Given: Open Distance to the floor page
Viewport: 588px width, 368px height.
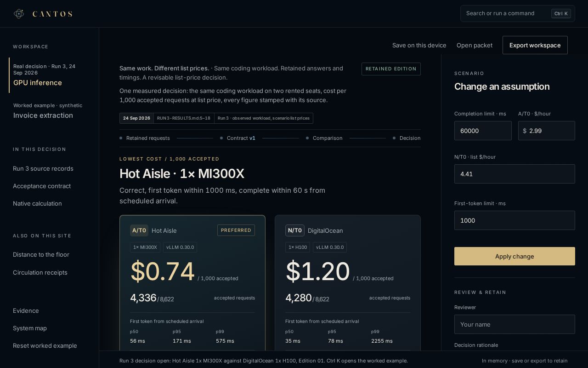Looking at the screenshot, I should point(41,254).
